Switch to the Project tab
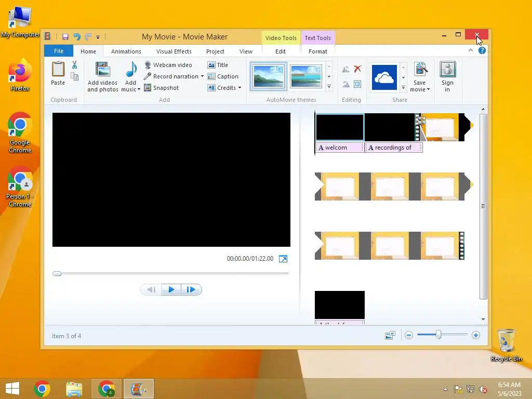Viewport: 532px width, 399px height. (215, 51)
